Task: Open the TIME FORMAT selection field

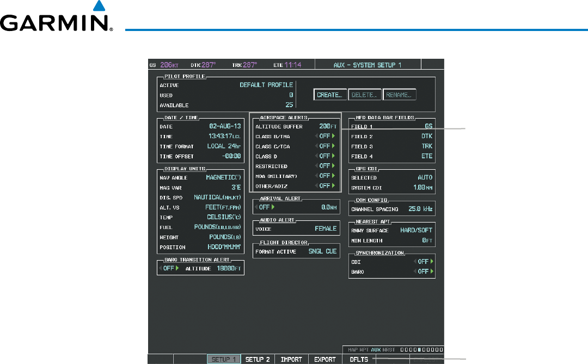Action: (x=223, y=146)
